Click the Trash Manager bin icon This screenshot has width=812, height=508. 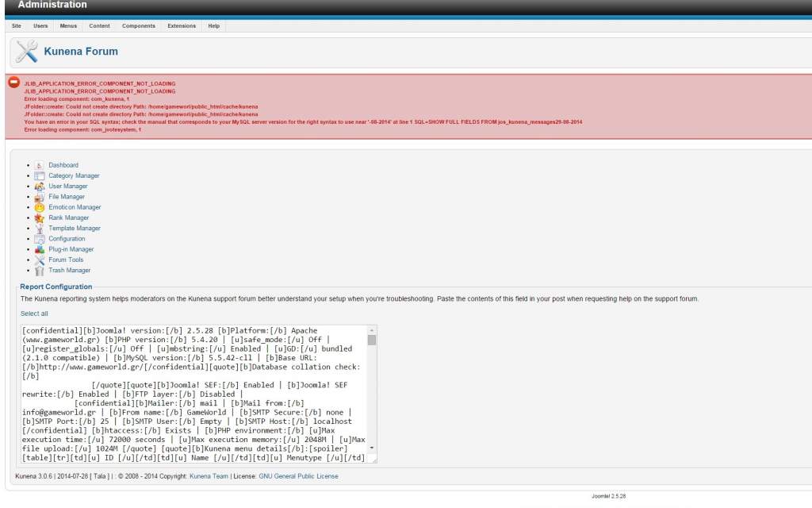pyautogui.click(x=40, y=271)
